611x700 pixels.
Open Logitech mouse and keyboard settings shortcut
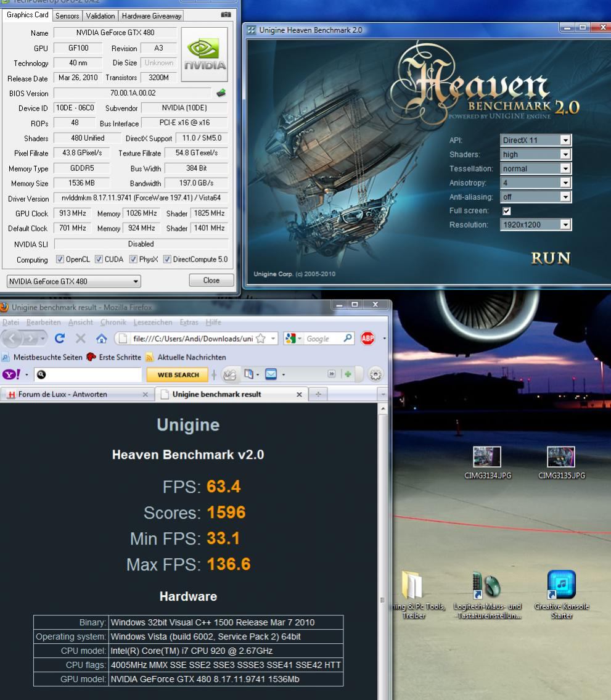[x=487, y=595]
